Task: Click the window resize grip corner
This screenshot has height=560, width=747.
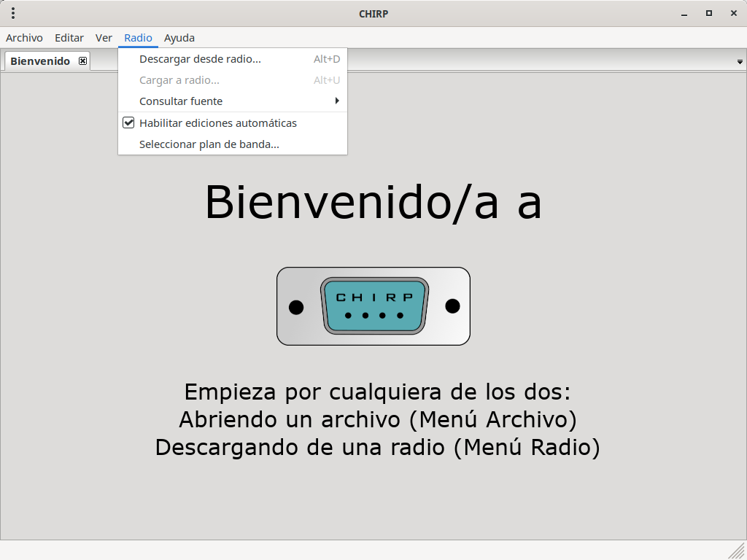Action: 738,551
